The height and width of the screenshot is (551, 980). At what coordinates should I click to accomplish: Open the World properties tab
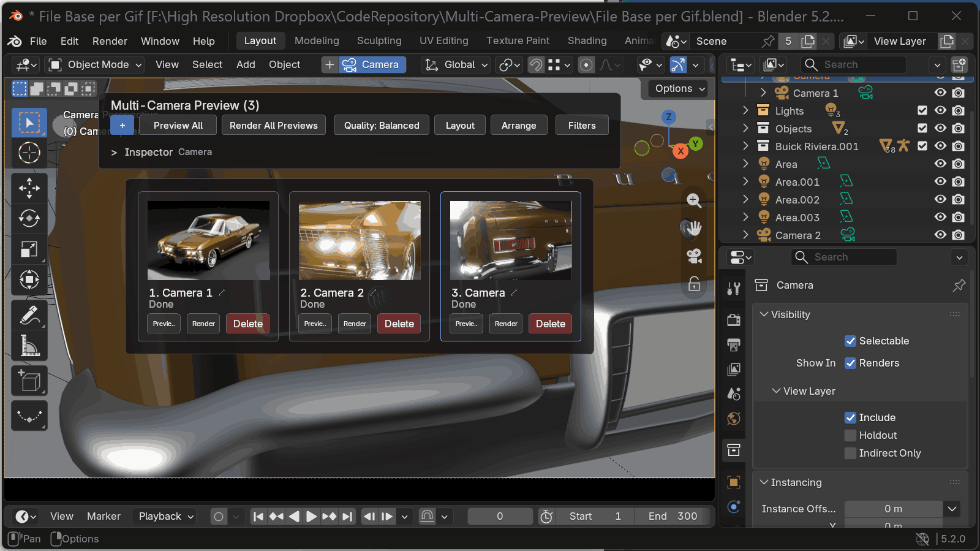coord(734,419)
